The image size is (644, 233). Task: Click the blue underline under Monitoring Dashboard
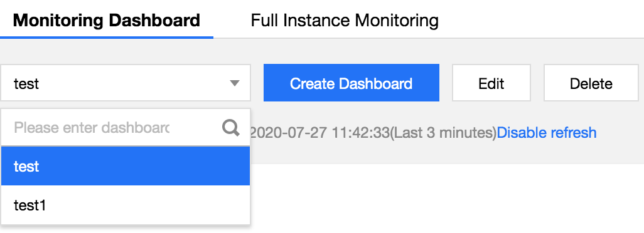click(x=106, y=37)
